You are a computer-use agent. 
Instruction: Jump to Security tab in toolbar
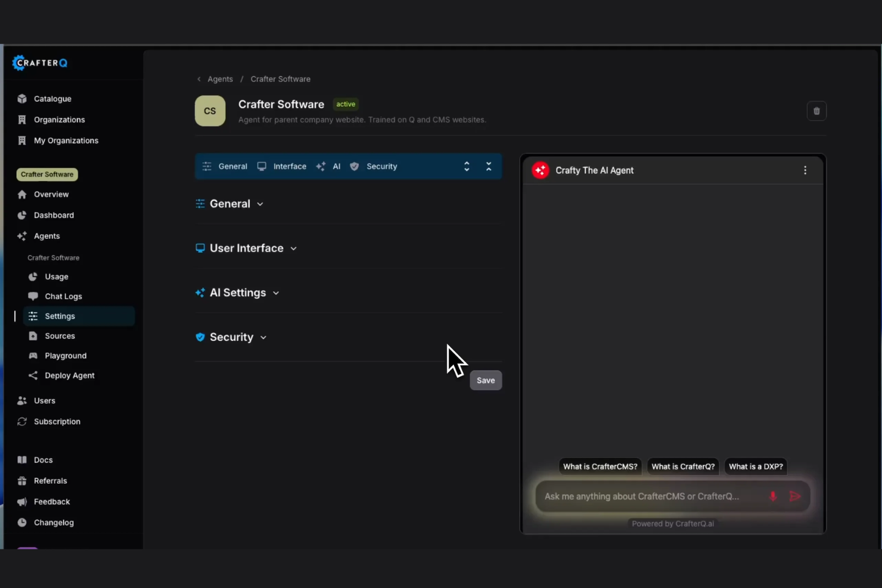[x=374, y=166]
